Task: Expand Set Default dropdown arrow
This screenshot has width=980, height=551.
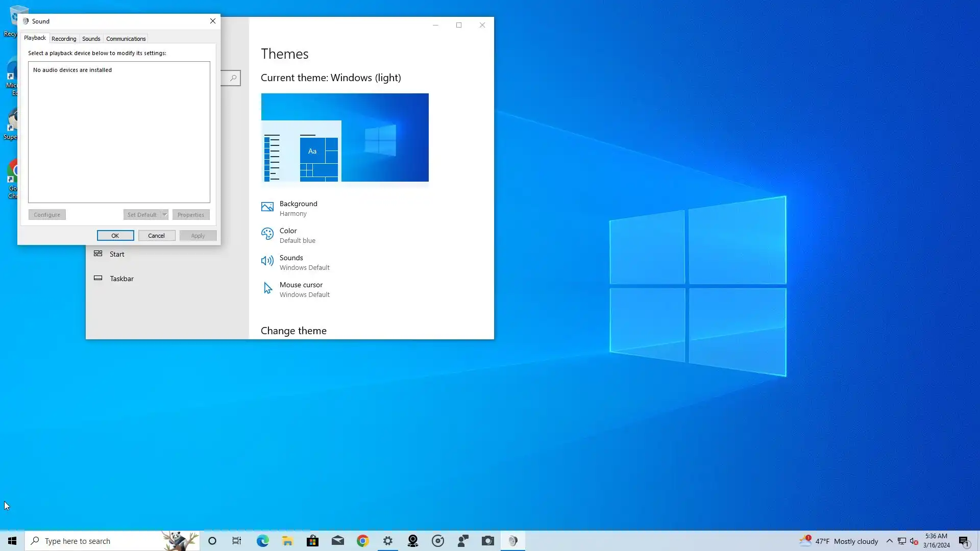Action: [x=164, y=215]
